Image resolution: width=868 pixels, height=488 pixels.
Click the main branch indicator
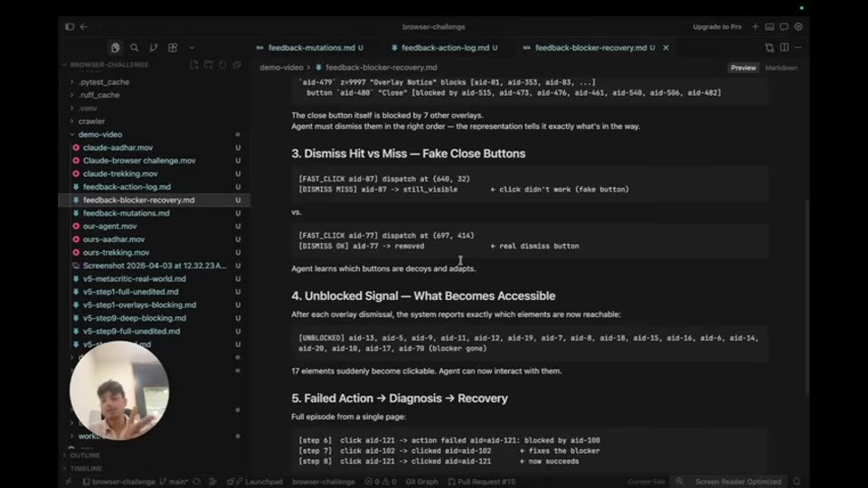click(x=175, y=482)
